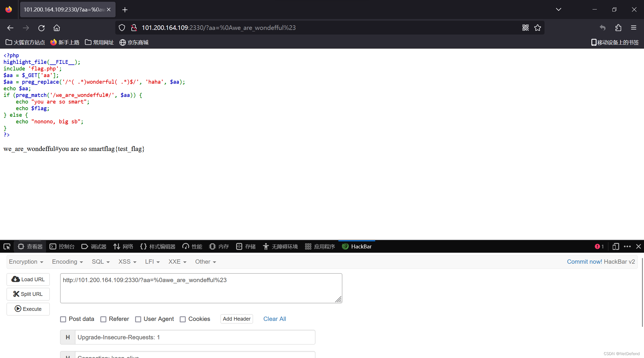Click the Load URL button
Screen dimensions: 644x358
click(28, 279)
